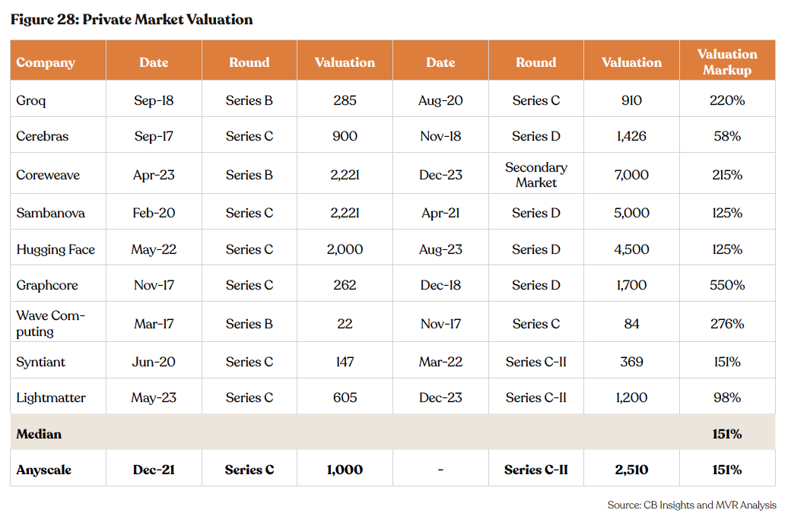
Task: Click the '1,426' valuation cell
Action: (x=632, y=136)
